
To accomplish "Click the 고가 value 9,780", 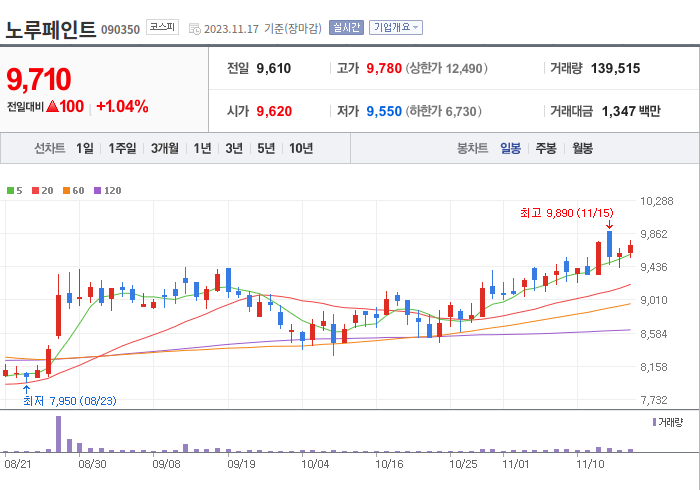I will pyautogui.click(x=384, y=68).
